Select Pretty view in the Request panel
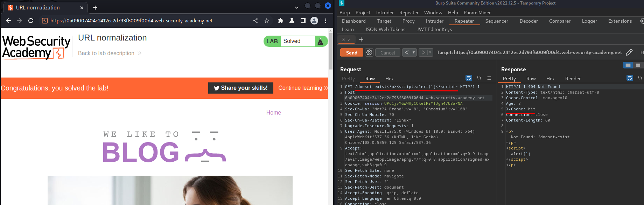Screen dimensions: 644x205 pos(348,79)
